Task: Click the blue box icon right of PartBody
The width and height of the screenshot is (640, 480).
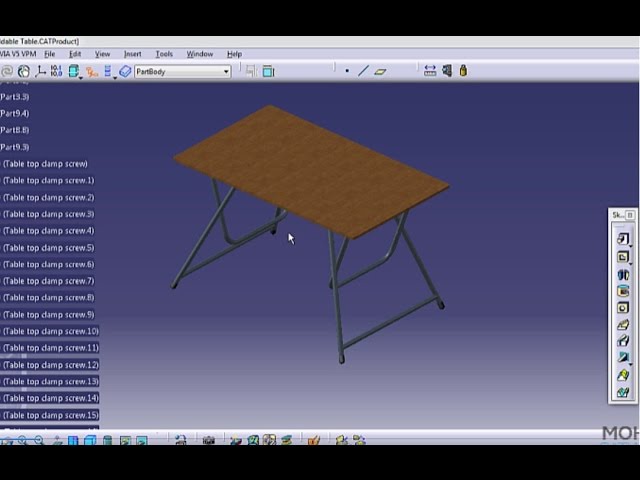Action: pos(268,71)
